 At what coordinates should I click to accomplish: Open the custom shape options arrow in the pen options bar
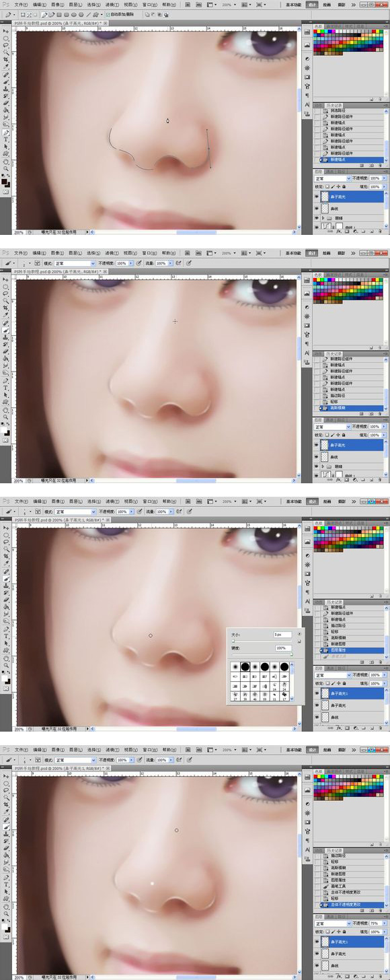click(101, 13)
